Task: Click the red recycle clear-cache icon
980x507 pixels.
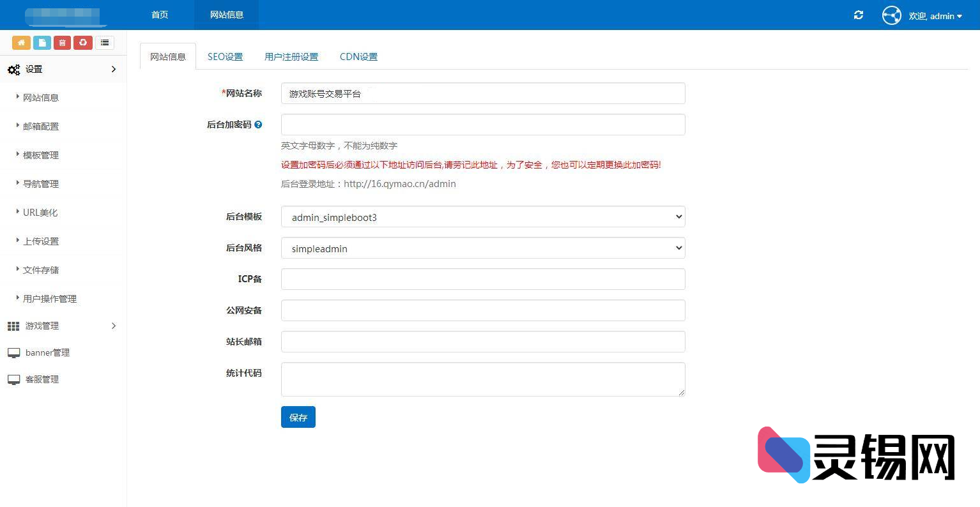Action: coord(82,42)
